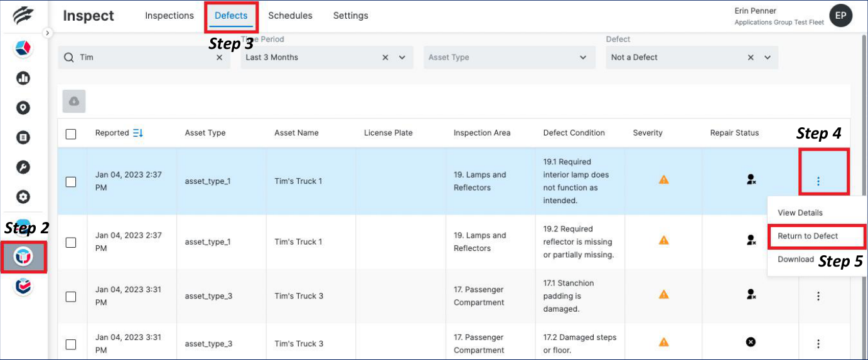The image size is (868, 360).
Task: Expand the Asset Type dropdown
Action: tap(582, 57)
